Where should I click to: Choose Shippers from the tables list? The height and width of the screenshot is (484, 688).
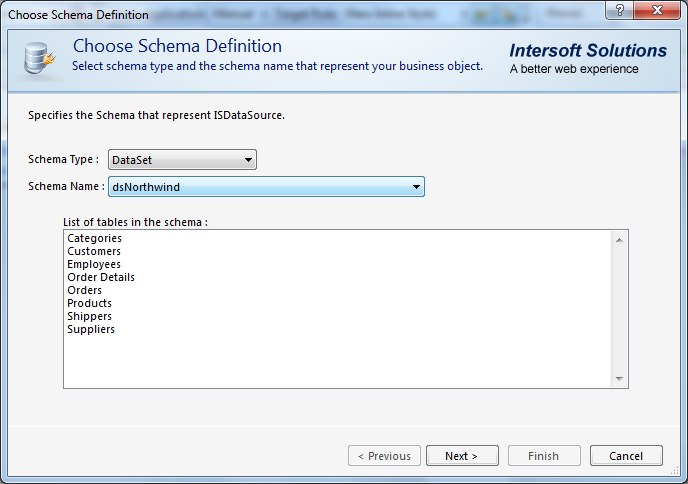89,316
